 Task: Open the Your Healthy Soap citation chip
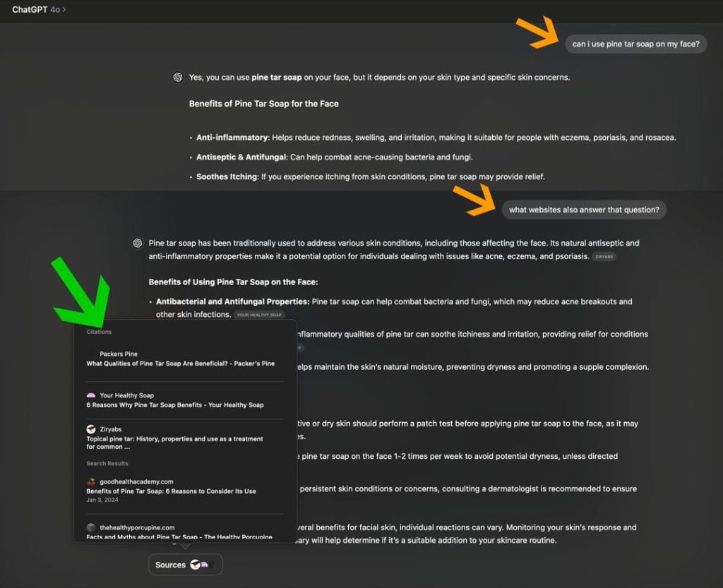click(259, 315)
